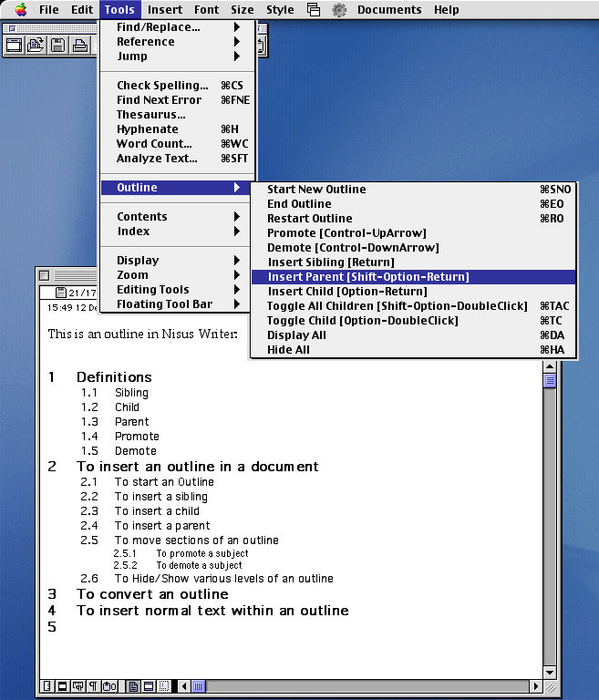
Task: Click the floating toolbar close box
Action: (12, 28)
